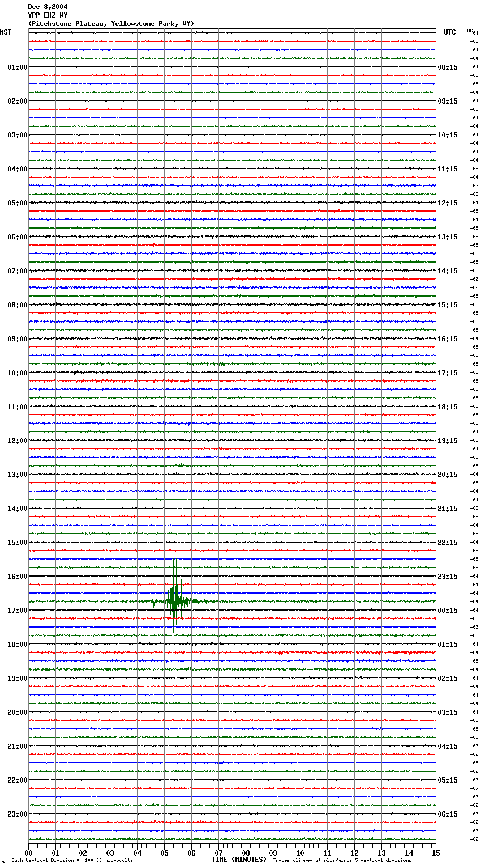Select the 10:00 MST time label
481x868 pixels.
pos(17,373)
